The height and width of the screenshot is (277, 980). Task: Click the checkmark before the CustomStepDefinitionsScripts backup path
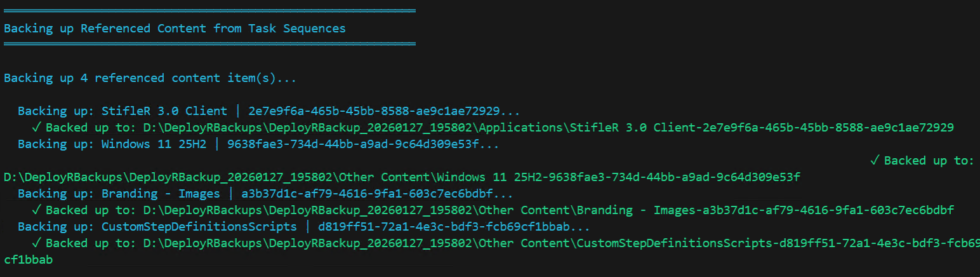click(x=36, y=243)
